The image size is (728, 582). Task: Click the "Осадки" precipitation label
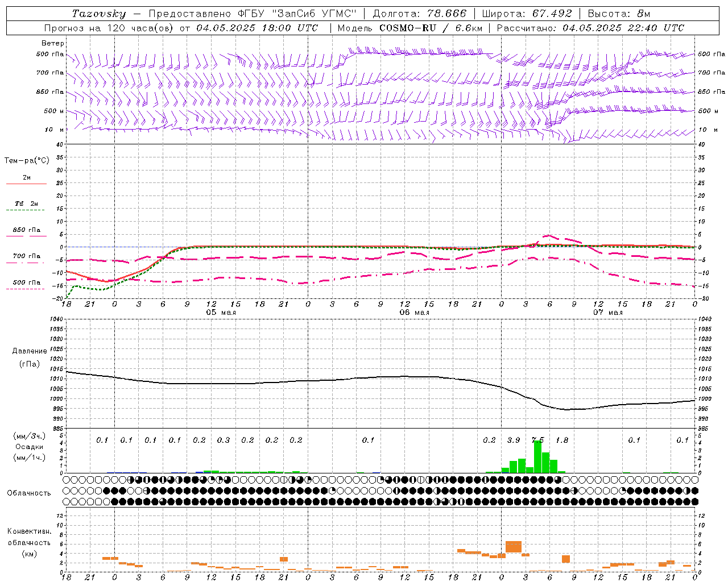30,447
